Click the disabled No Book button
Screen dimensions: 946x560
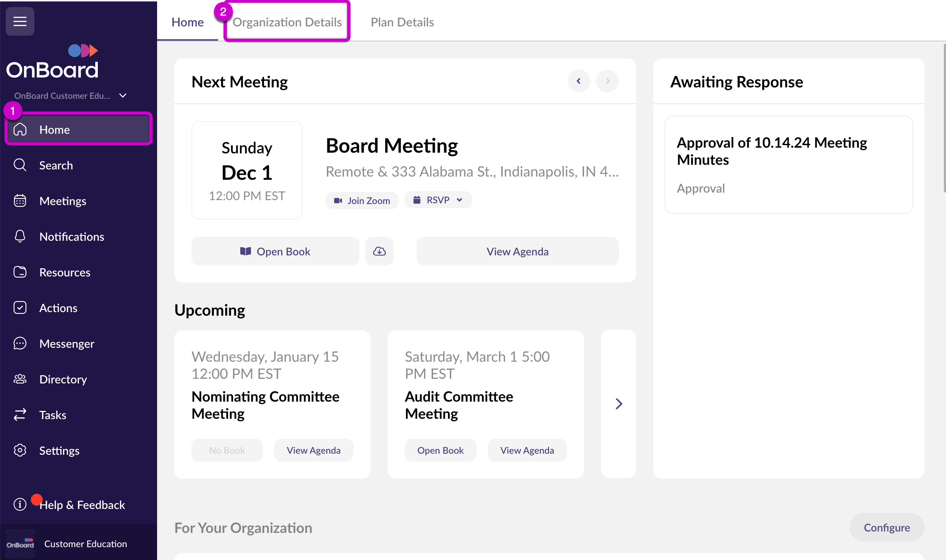227,450
